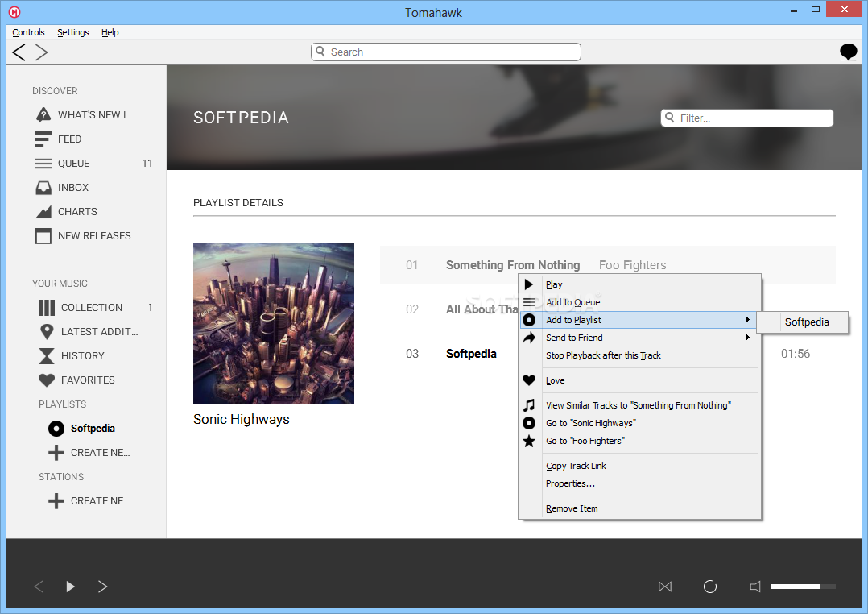Click the Queue count 11
The width and height of the screenshot is (868, 614).
[x=147, y=164]
